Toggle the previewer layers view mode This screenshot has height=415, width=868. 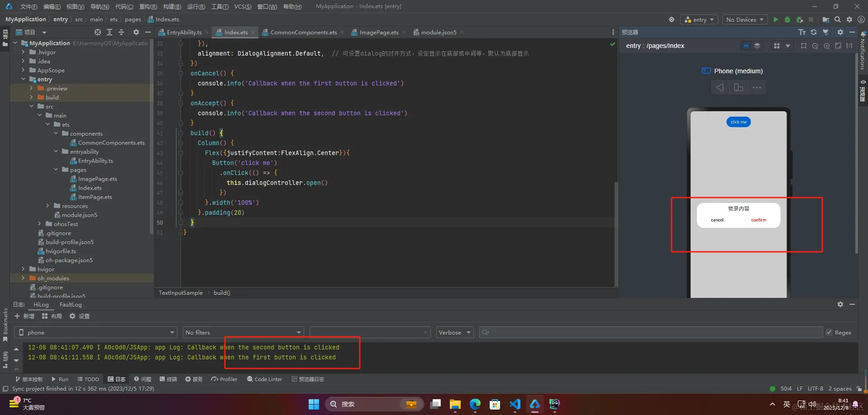click(757, 46)
